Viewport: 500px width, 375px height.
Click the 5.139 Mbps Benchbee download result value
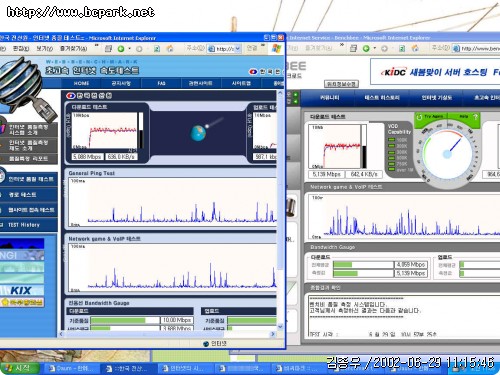point(326,174)
